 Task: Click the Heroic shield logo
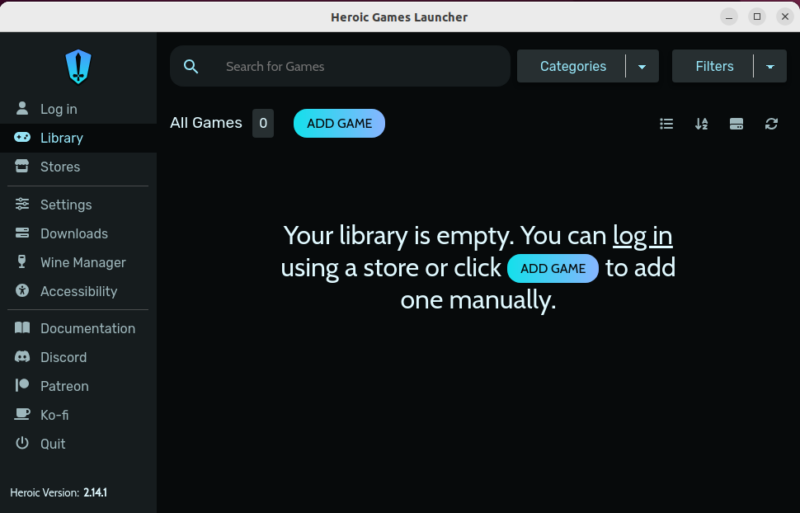78,67
